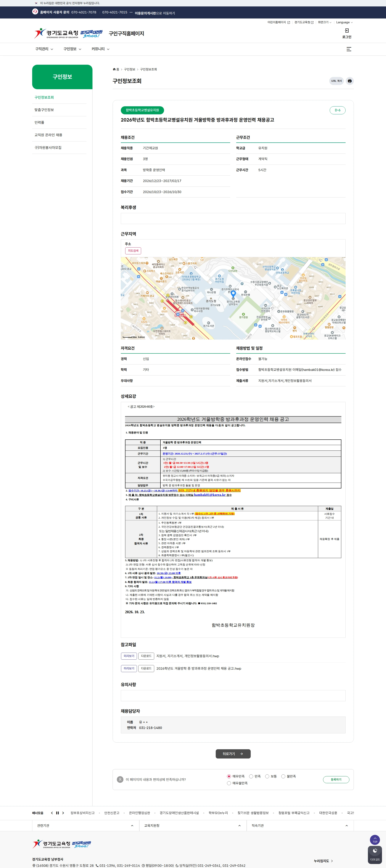Click the blue location pin on map
The image size is (386, 868).
[x=233, y=295]
